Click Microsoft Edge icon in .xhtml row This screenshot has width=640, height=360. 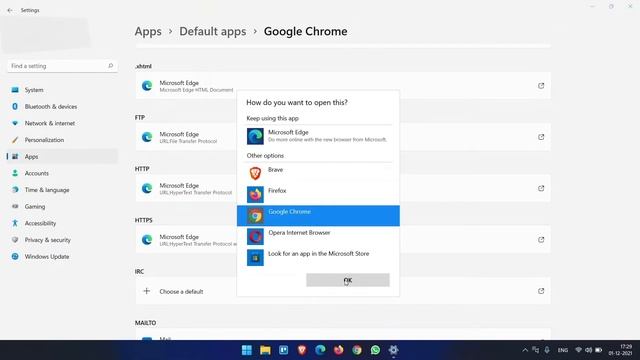point(147,86)
